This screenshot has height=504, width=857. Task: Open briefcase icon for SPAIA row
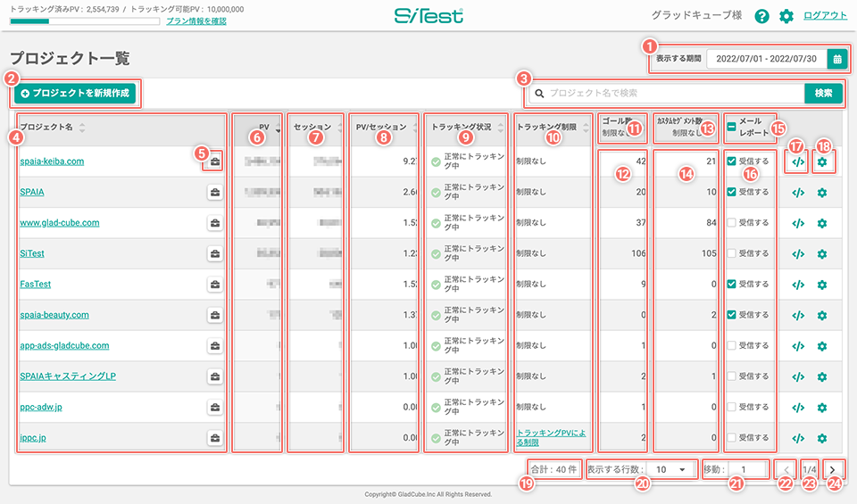[215, 192]
